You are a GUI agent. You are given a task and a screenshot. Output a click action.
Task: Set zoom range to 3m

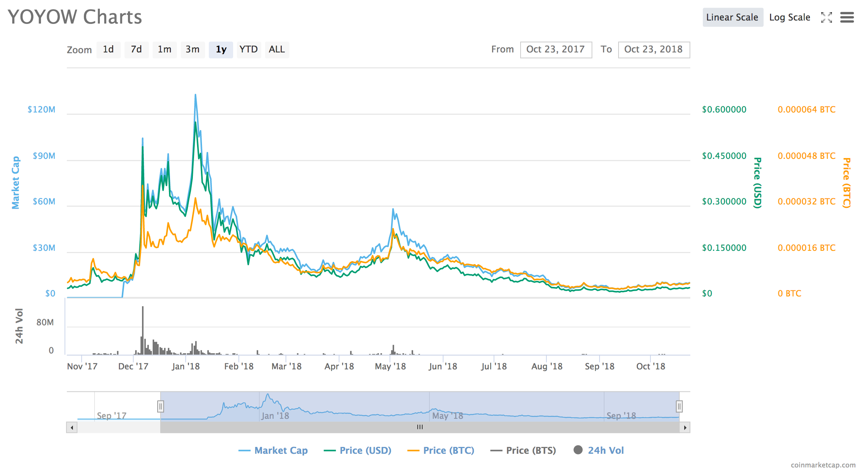(x=193, y=49)
